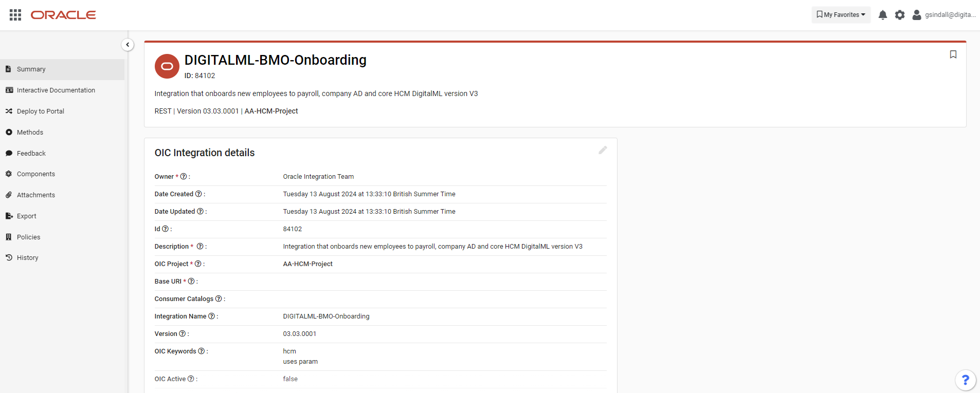Click the AA-HCM-Project value in OIC Project row

point(308,264)
